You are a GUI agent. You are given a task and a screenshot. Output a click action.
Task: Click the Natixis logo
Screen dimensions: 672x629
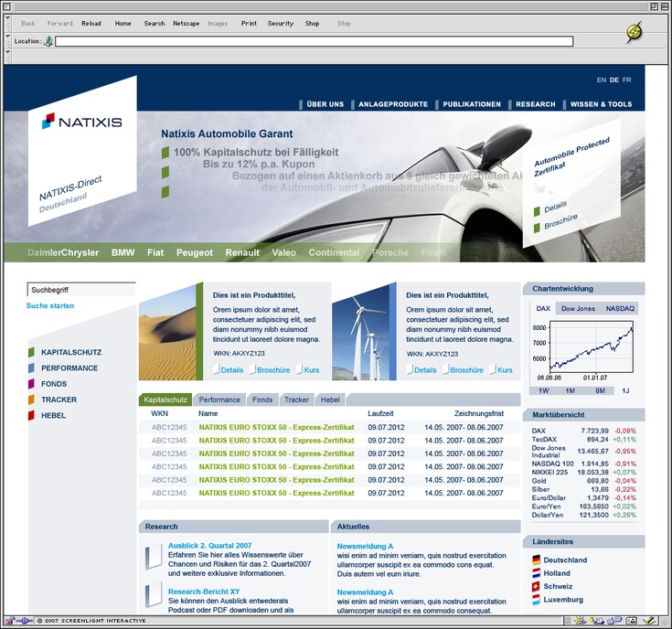[82, 122]
